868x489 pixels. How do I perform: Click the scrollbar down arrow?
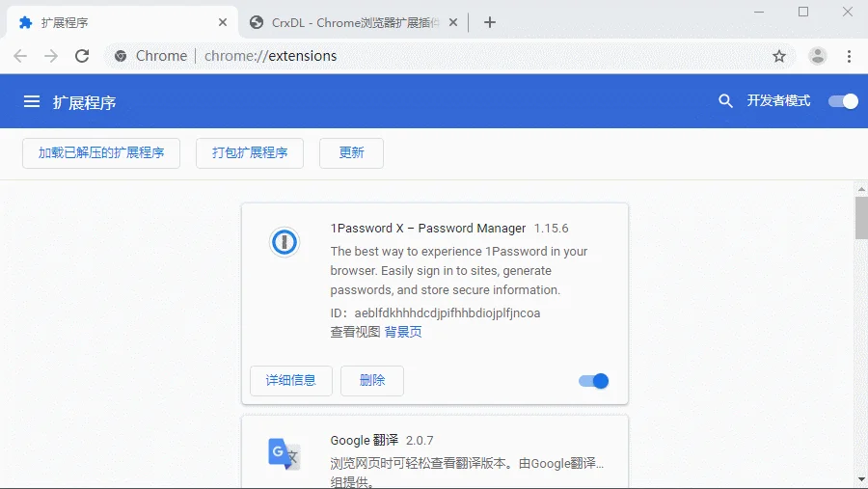pyautogui.click(x=861, y=479)
